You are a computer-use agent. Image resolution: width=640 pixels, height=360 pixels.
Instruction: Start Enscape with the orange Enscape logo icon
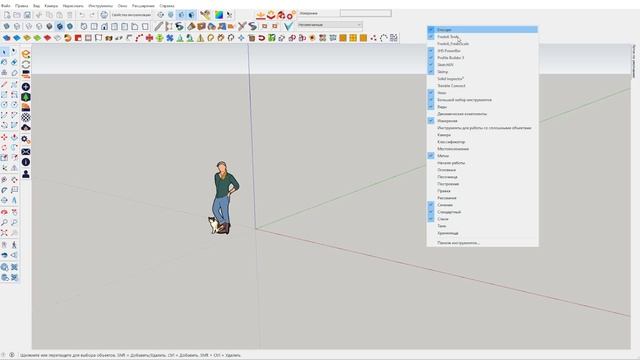click(x=26, y=54)
